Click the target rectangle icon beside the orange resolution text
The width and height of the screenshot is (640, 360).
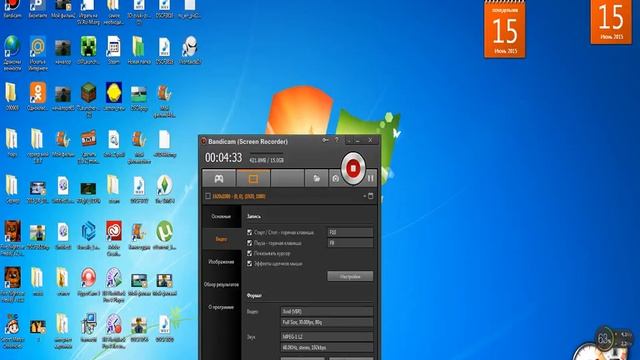[x=208, y=196]
